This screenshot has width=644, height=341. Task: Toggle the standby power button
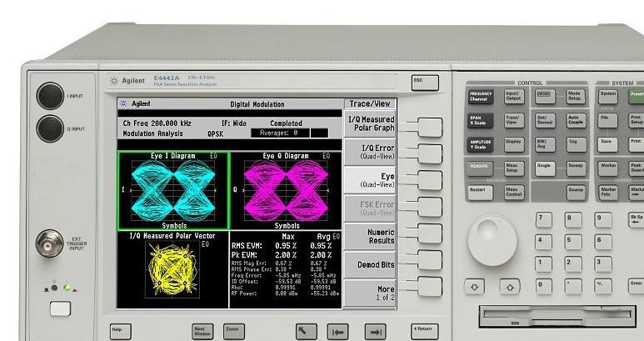pos(59,308)
